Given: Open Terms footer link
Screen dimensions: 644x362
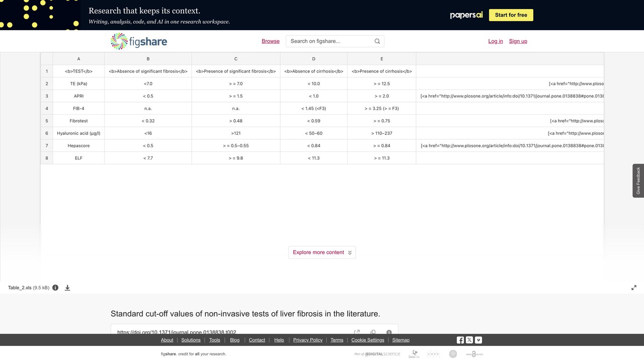Looking at the screenshot, I should [x=337, y=340].
